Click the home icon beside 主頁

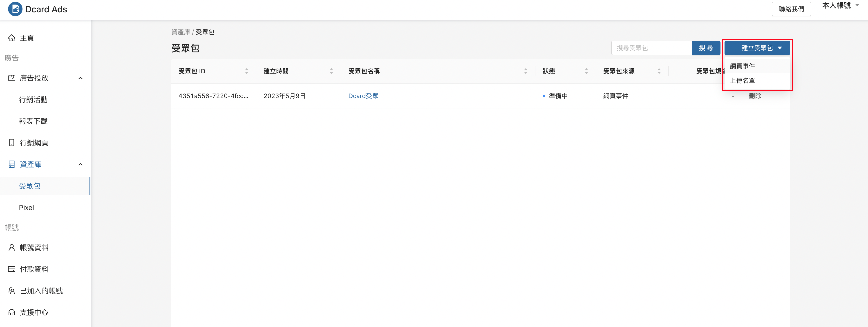click(x=12, y=38)
